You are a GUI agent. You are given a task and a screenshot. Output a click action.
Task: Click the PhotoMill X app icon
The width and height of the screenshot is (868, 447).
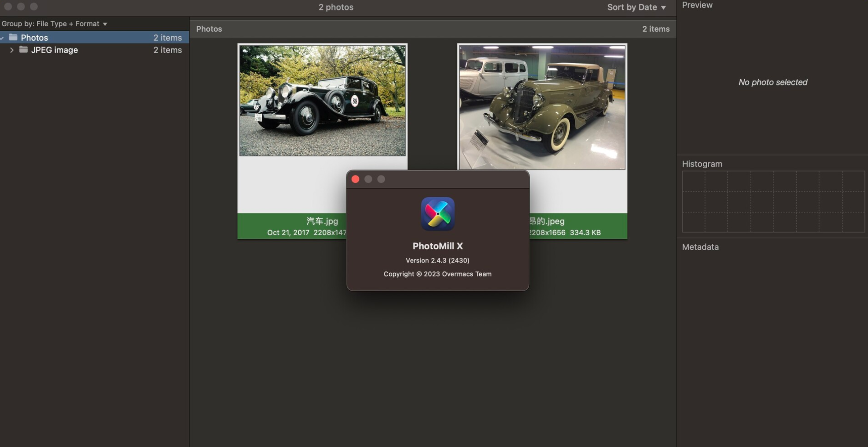tap(437, 213)
